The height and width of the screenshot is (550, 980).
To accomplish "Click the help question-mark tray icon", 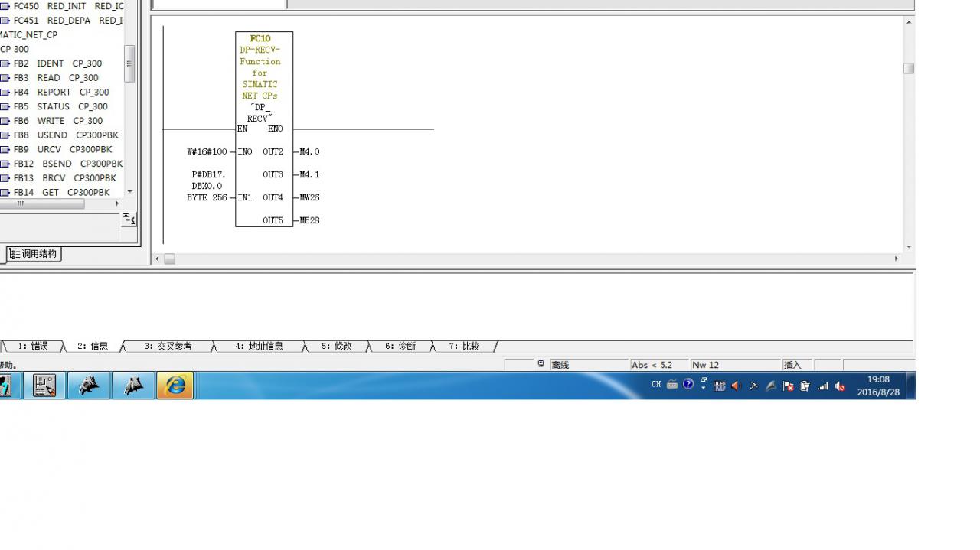I will (x=688, y=384).
